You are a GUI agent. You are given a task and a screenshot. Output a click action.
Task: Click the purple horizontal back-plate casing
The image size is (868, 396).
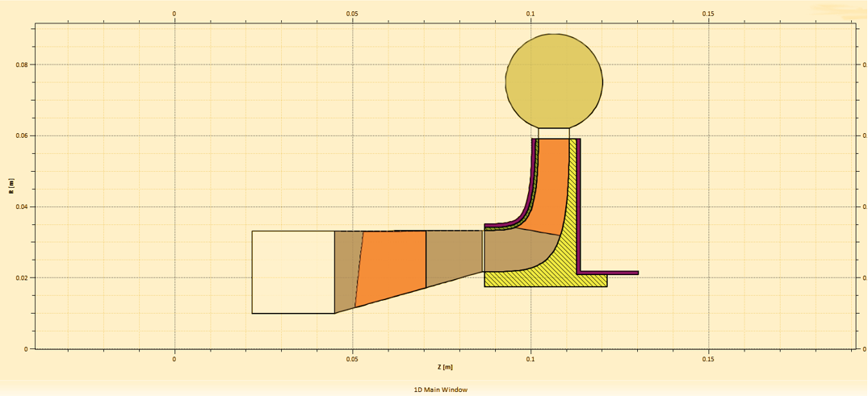pyautogui.click(x=610, y=273)
